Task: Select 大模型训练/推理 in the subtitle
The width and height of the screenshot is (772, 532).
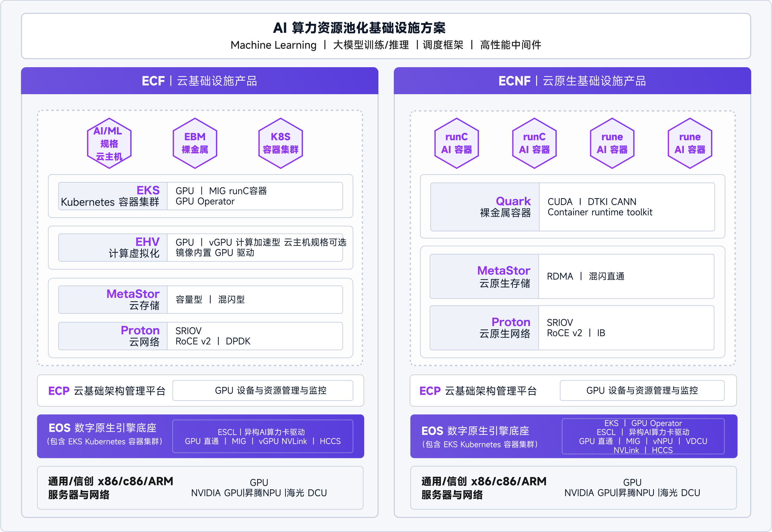Action: (371, 45)
